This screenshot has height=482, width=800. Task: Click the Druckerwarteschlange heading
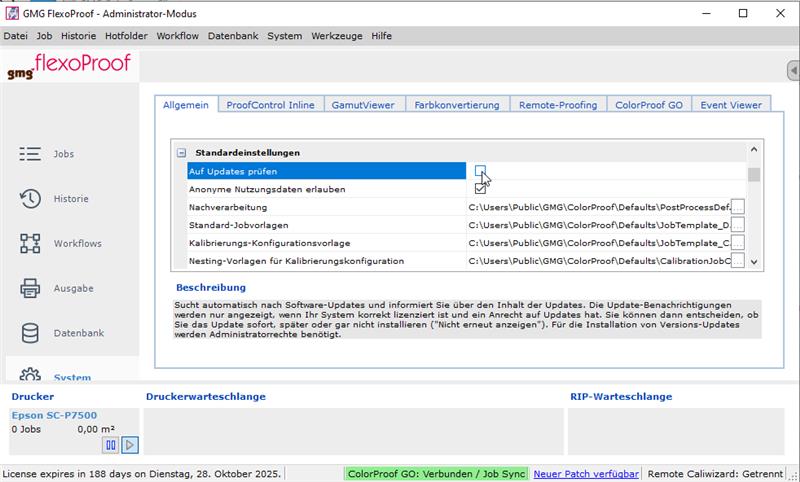tap(206, 396)
